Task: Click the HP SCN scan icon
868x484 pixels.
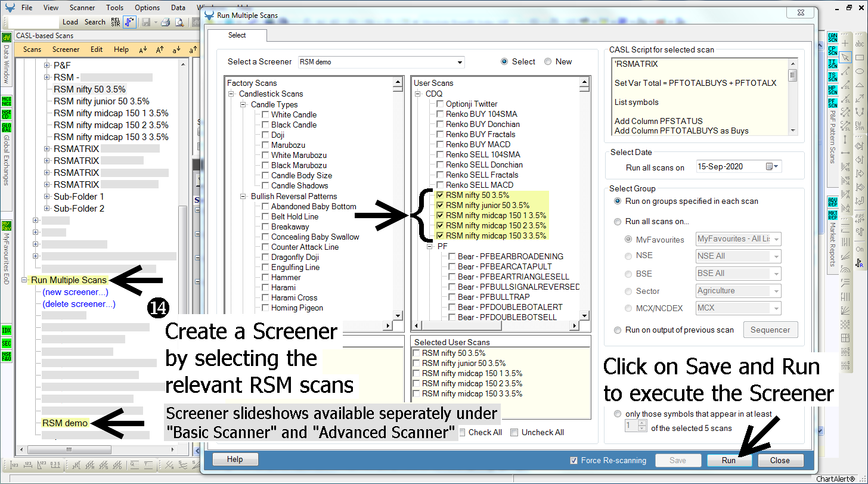Action: pos(833,91)
